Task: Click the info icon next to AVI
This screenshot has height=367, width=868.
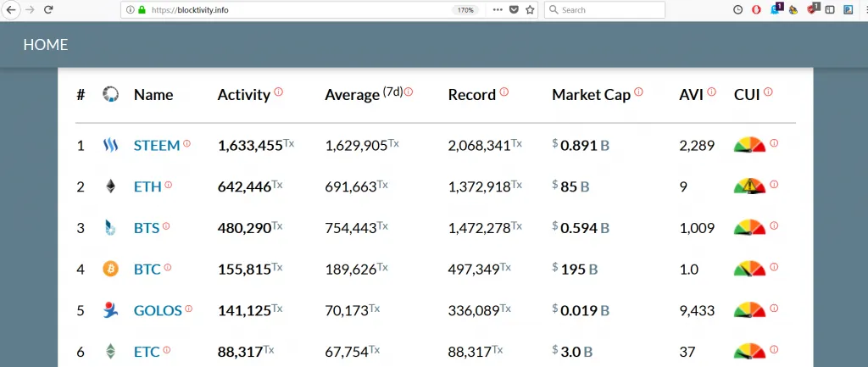Action: 711,92
